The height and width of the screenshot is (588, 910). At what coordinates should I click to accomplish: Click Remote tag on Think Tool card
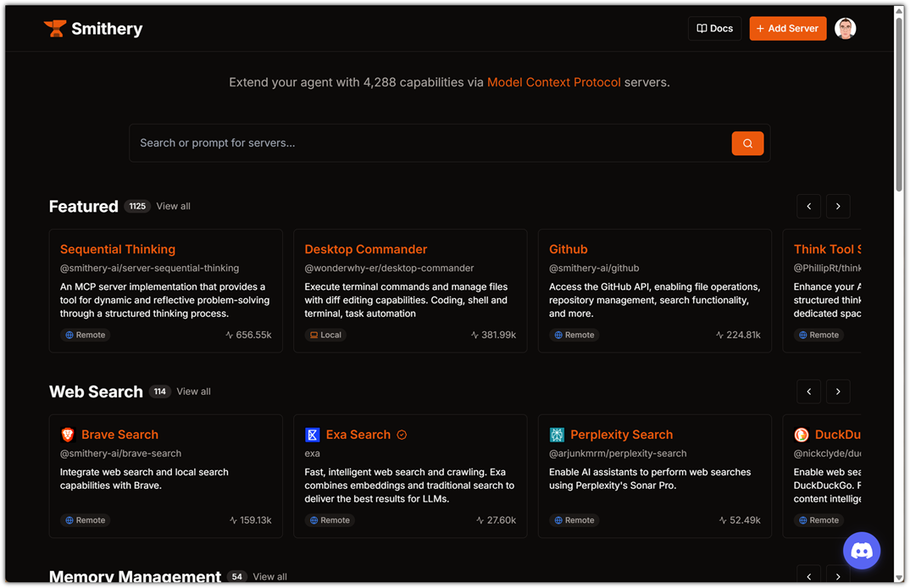tap(818, 335)
